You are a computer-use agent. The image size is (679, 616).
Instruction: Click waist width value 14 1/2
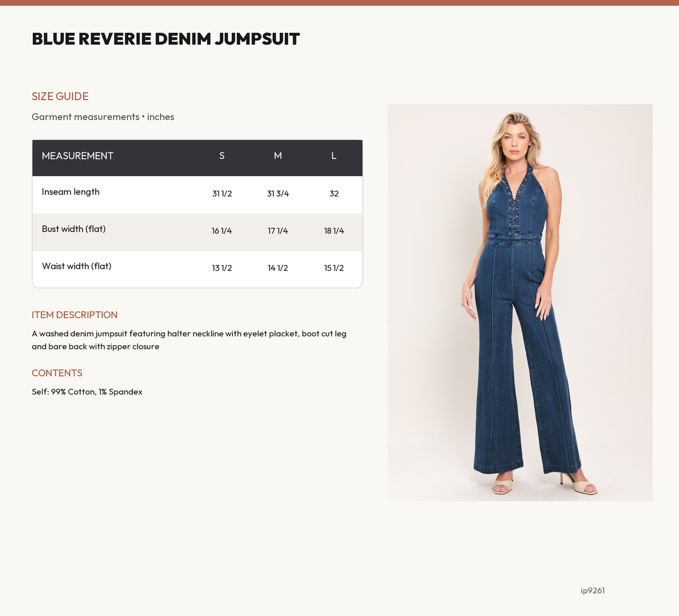click(x=278, y=268)
